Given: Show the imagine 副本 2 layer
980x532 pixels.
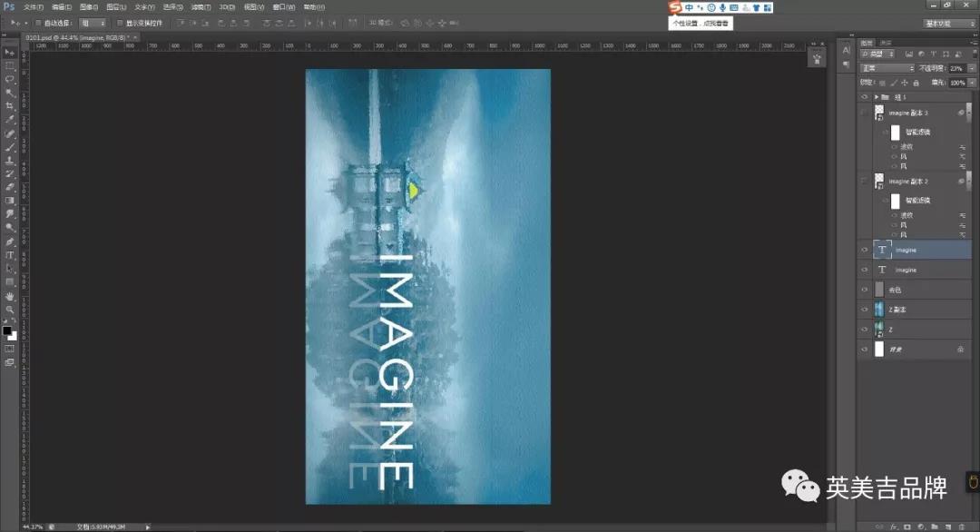Looking at the screenshot, I should click(x=865, y=182).
